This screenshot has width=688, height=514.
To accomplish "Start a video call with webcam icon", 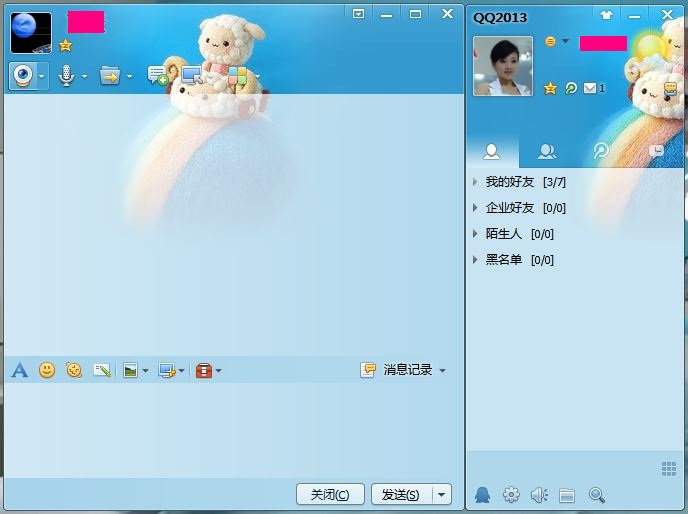I will (x=23, y=76).
